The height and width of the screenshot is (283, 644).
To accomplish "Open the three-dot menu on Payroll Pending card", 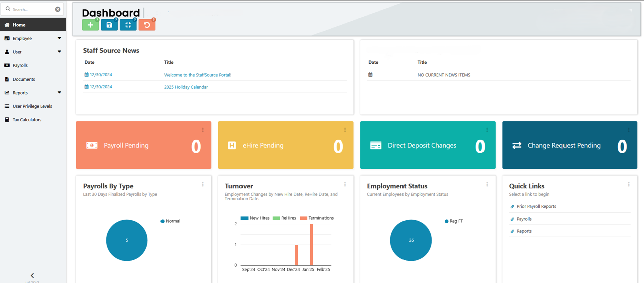I will click(203, 130).
